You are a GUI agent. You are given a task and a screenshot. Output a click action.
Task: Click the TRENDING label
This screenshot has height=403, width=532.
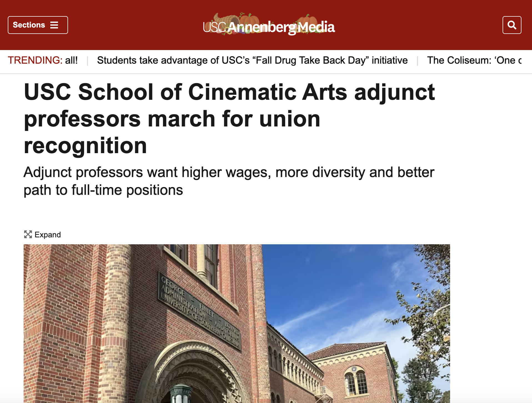[35, 60]
